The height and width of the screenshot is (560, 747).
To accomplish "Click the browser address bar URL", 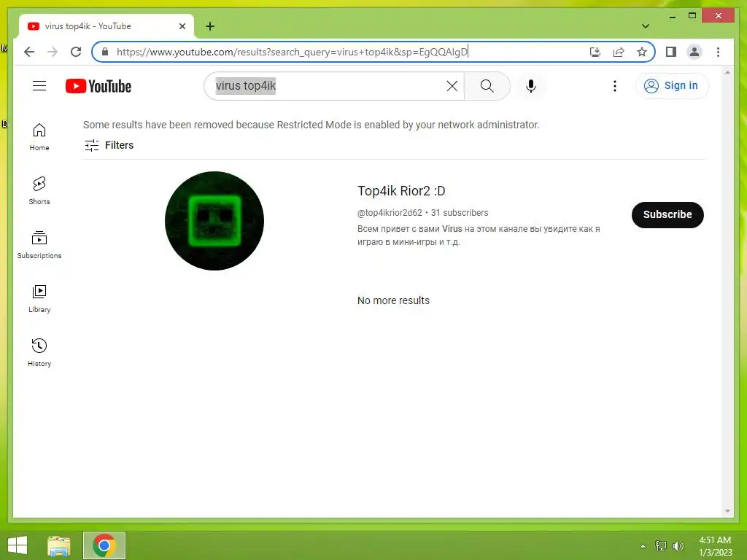I will [292, 52].
